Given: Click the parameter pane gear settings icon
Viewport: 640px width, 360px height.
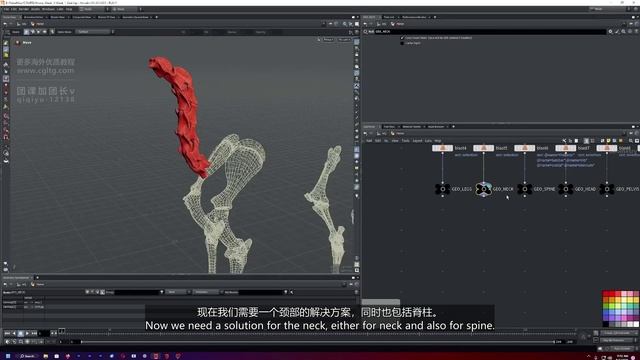Looking at the screenshot, I should [x=611, y=31].
